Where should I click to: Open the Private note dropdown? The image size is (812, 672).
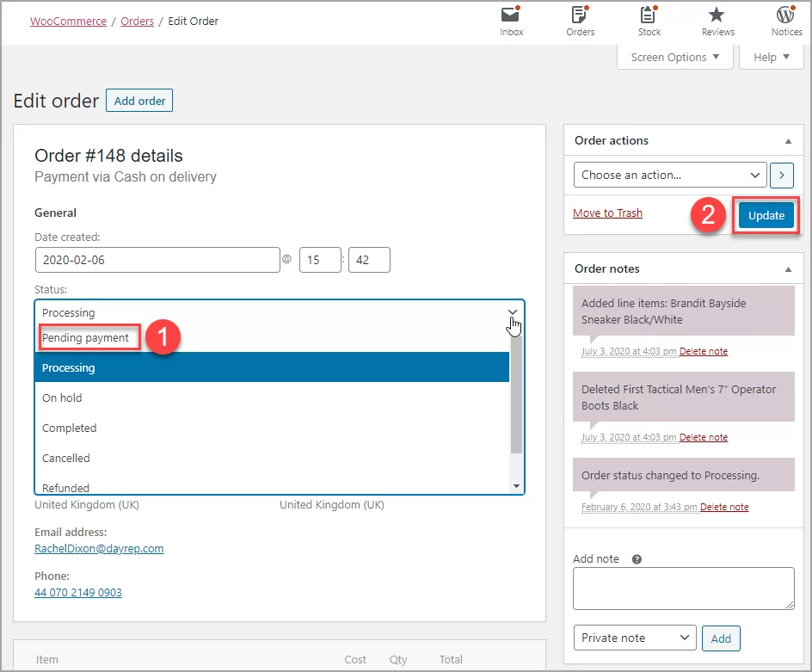[634, 638]
